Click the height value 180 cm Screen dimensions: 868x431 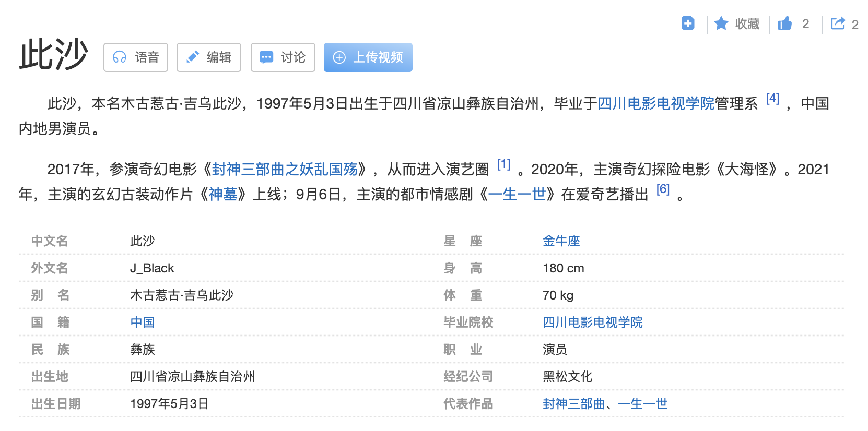(564, 268)
